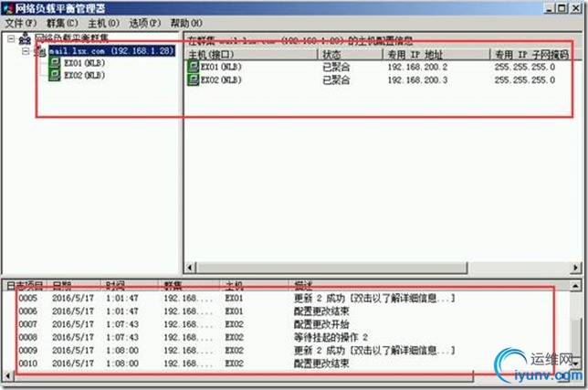Select EX02(NLB) in the left tree

point(84,76)
